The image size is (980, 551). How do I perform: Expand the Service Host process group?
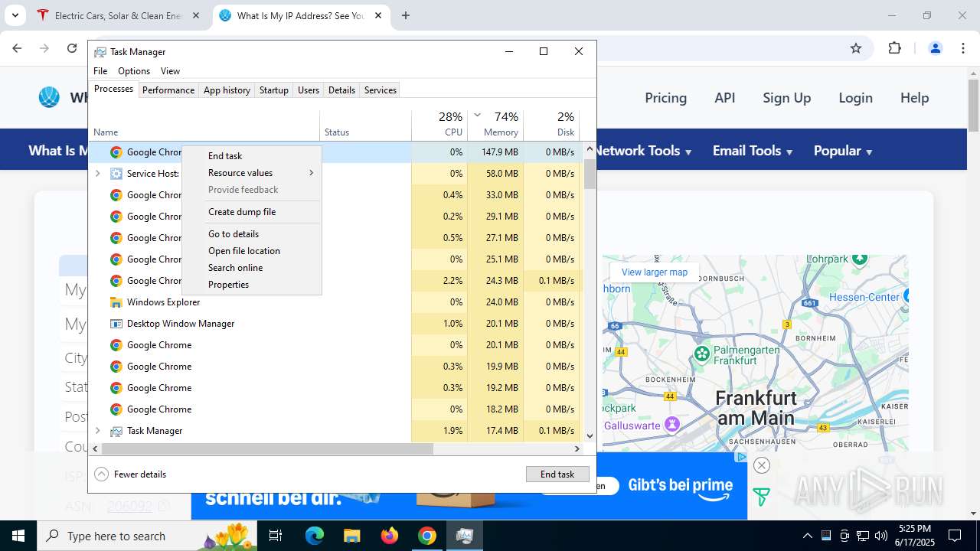(x=97, y=174)
